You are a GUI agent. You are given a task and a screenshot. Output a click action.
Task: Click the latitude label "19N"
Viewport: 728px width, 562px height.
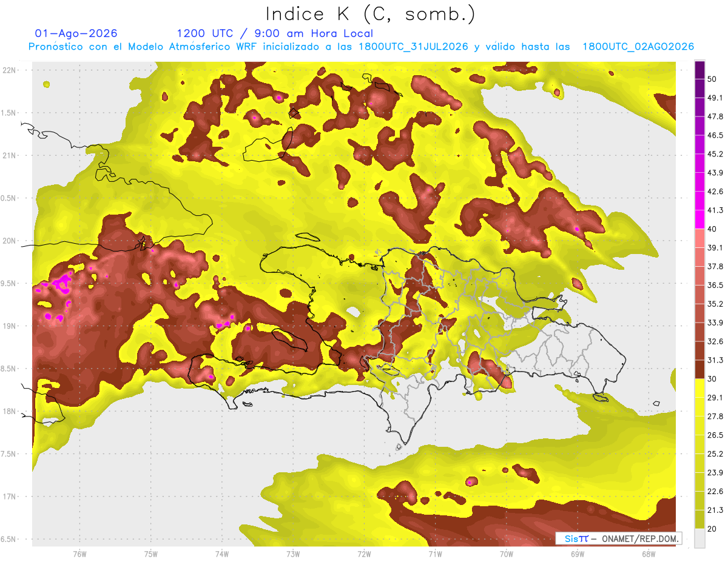pyautogui.click(x=9, y=326)
